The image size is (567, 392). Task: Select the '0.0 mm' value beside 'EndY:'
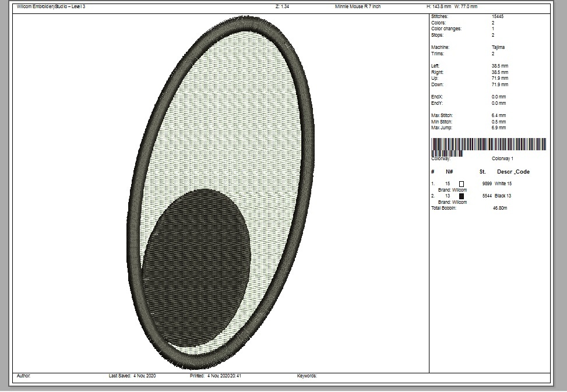[x=499, y=103]
